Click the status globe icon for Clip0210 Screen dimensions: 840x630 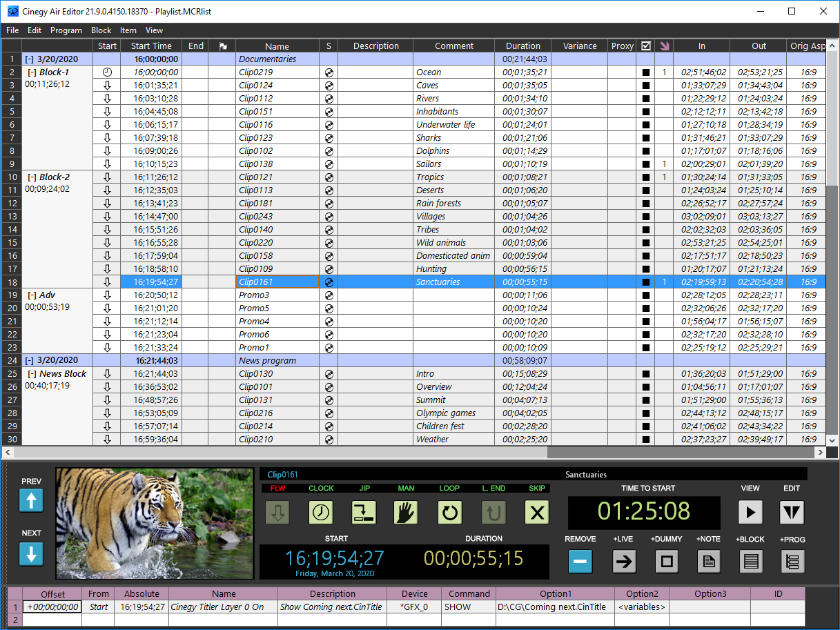point(329,440)
